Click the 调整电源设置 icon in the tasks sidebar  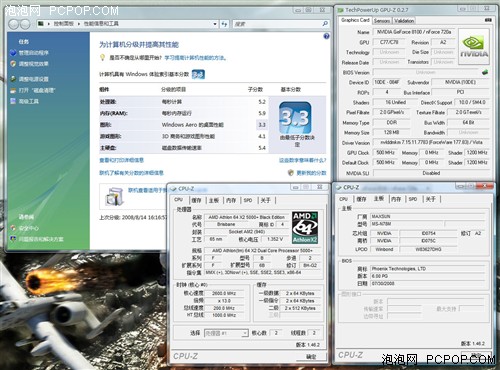13,79
